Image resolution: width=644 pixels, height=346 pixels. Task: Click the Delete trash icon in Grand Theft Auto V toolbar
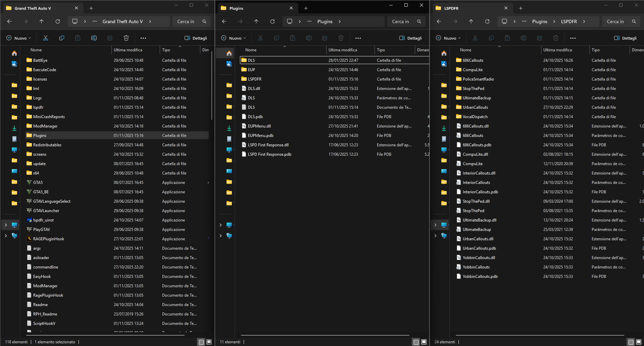coord(126,38)
